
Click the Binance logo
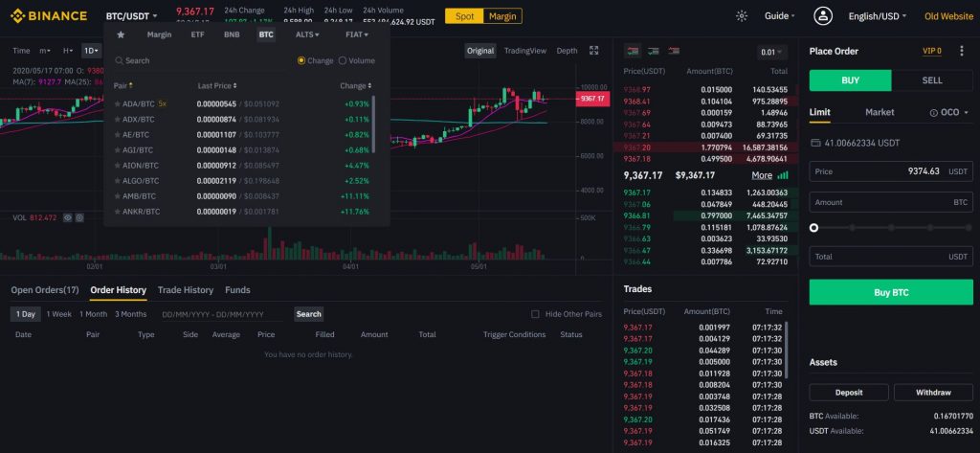(x=48, y=15)
